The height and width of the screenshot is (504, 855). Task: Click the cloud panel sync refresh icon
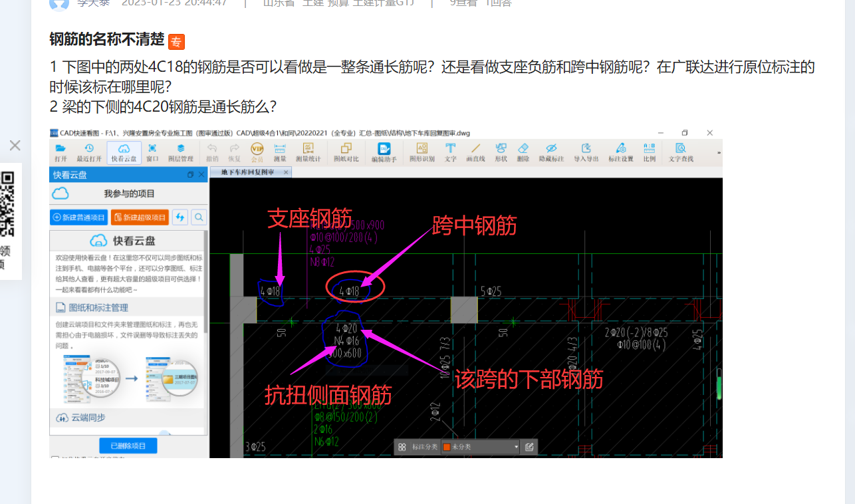pos(180,217)
